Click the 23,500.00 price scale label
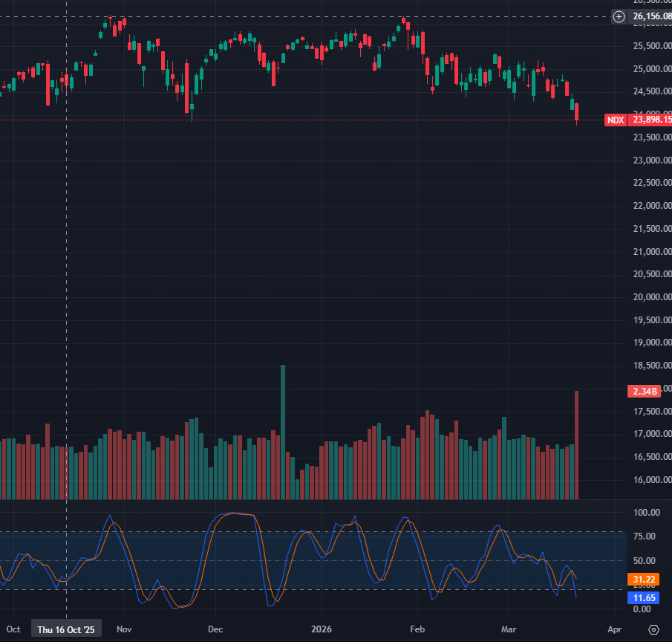The width and height of the screenshot is (672, 642). (652, 137)
